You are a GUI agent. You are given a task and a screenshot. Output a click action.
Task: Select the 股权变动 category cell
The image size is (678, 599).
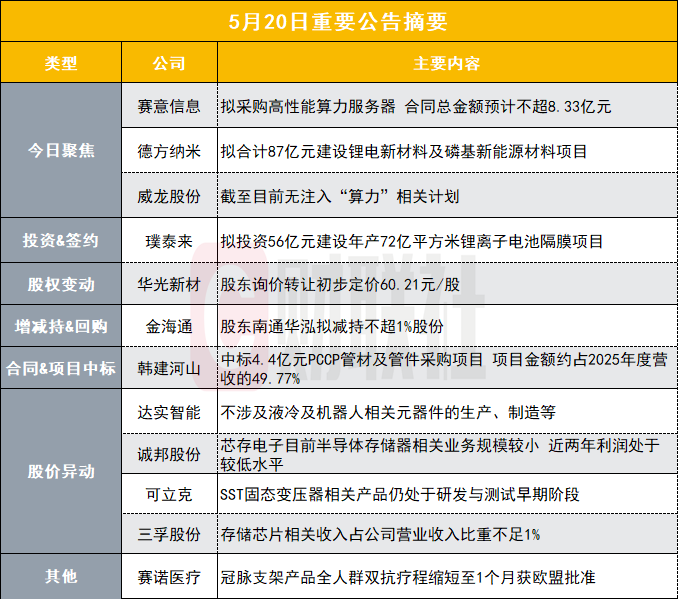tap(61, 284)
